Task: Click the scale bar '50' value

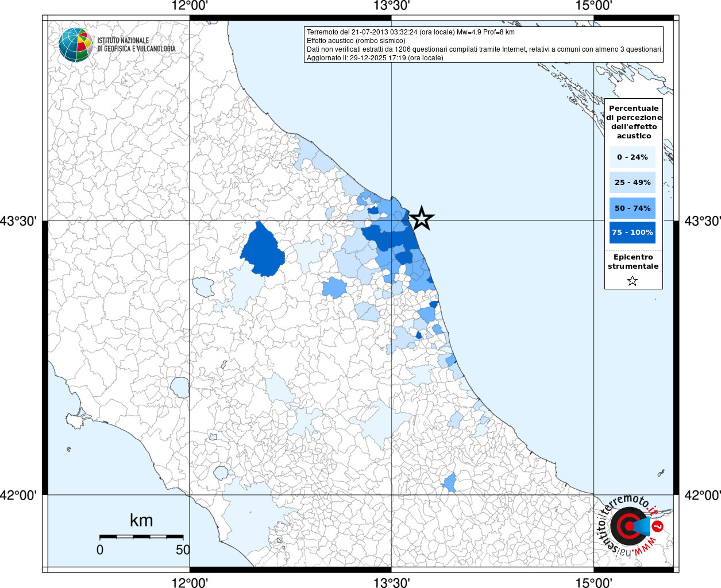Action: tap(183, 550)
